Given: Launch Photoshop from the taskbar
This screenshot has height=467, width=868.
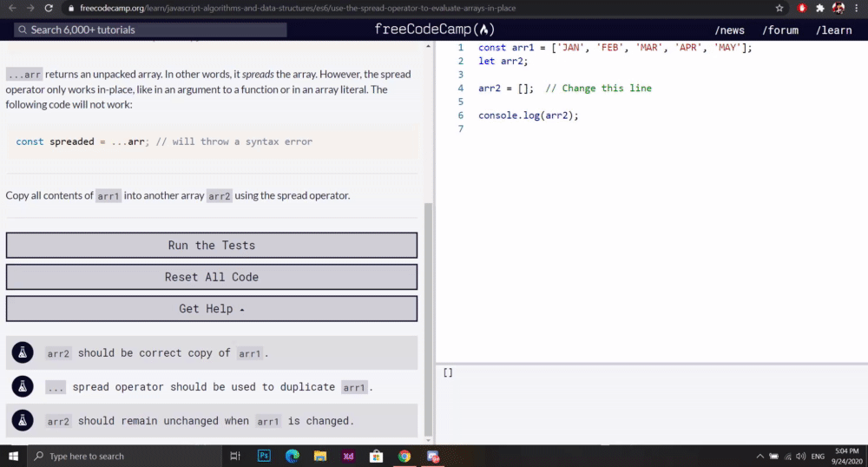Looking at the screenshot, I should 264,456.
